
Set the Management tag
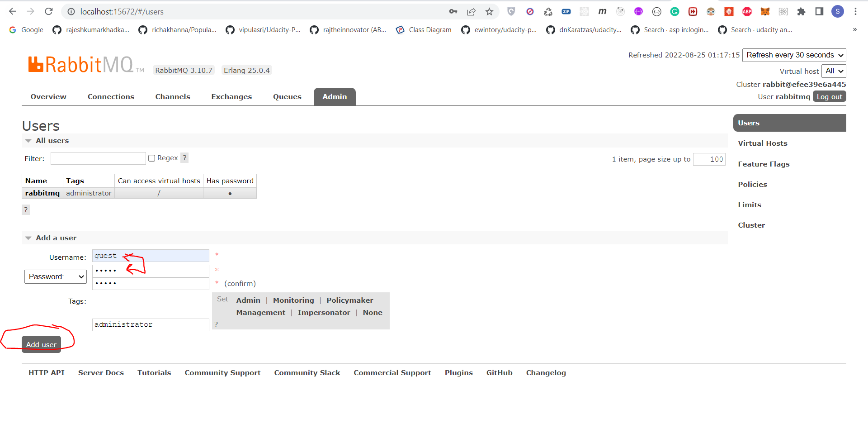pyautogui.click(x=261, y=313)
